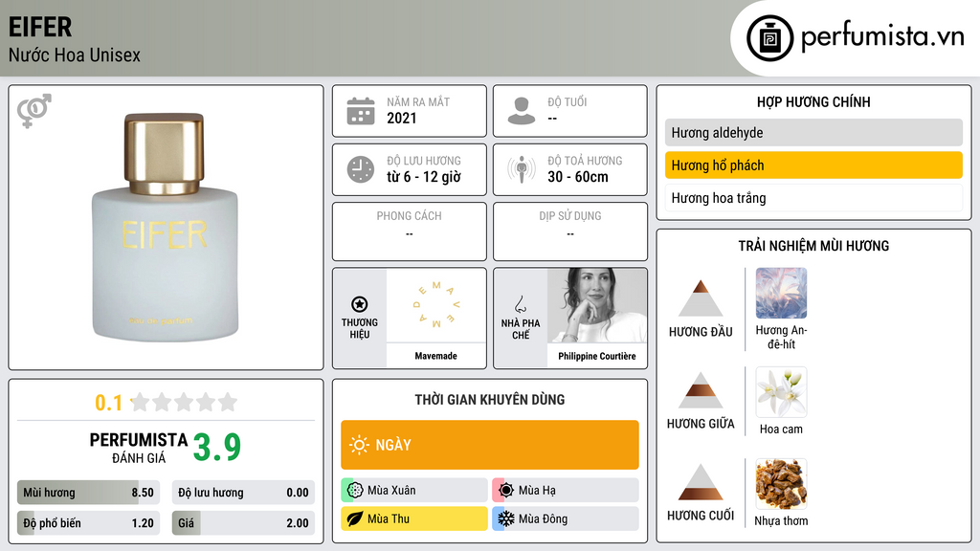The height and width of the screenshot is (551, 980).
Task: Click the Phong cách info box
Action: 410,231
